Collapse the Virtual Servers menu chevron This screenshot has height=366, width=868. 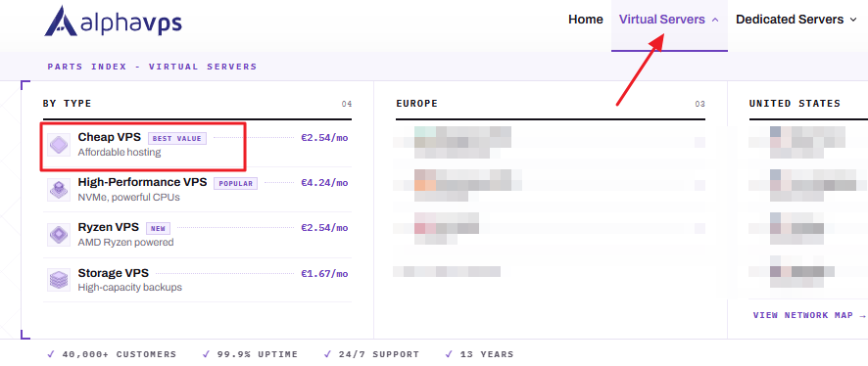pyautogui.click(x=715, y=20)
